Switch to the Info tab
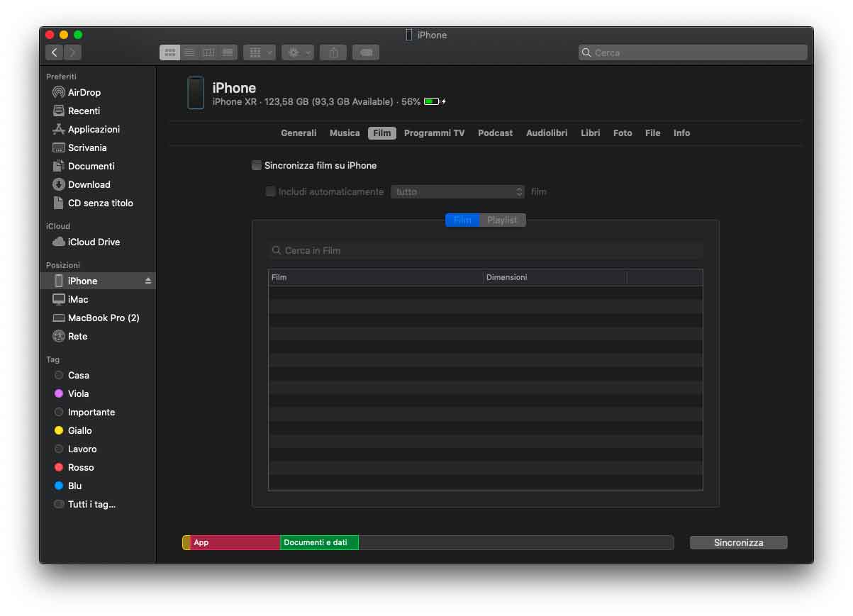The width and height of the screenshot is (853, 616). [681, 133]
